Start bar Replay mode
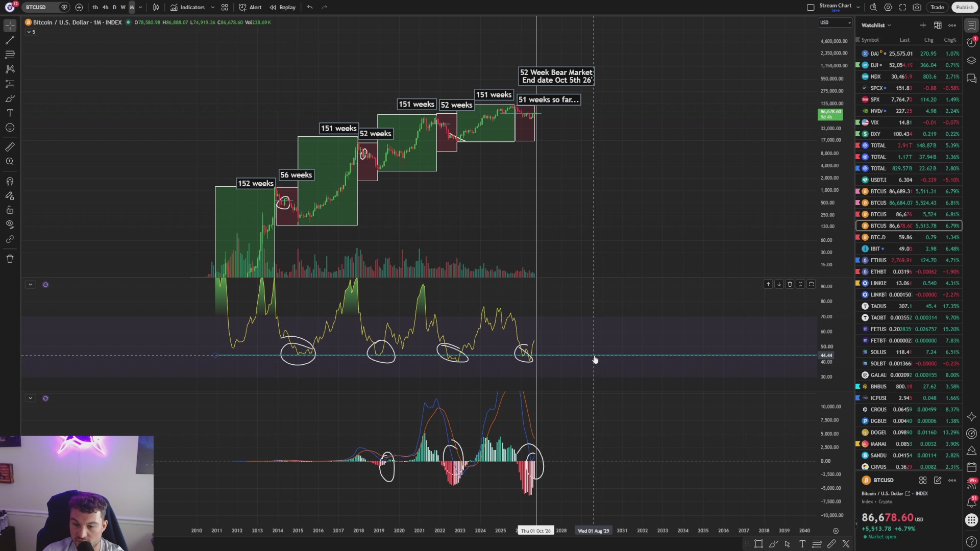The height and width of the screenshot is (551, 980). pos(282,7)
